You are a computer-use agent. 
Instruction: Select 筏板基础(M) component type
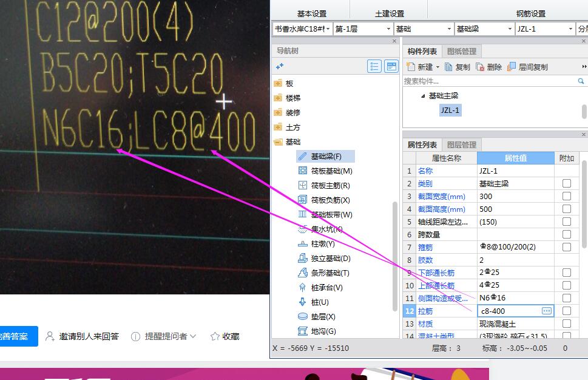pos(325,171)
